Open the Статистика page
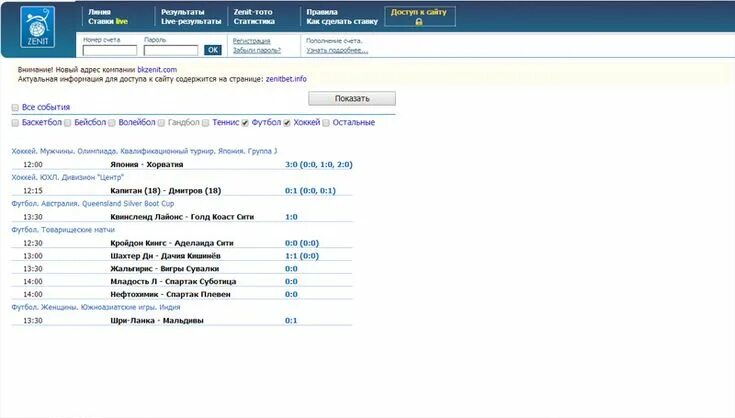The image size is (735, 418). tap(254, 22)
